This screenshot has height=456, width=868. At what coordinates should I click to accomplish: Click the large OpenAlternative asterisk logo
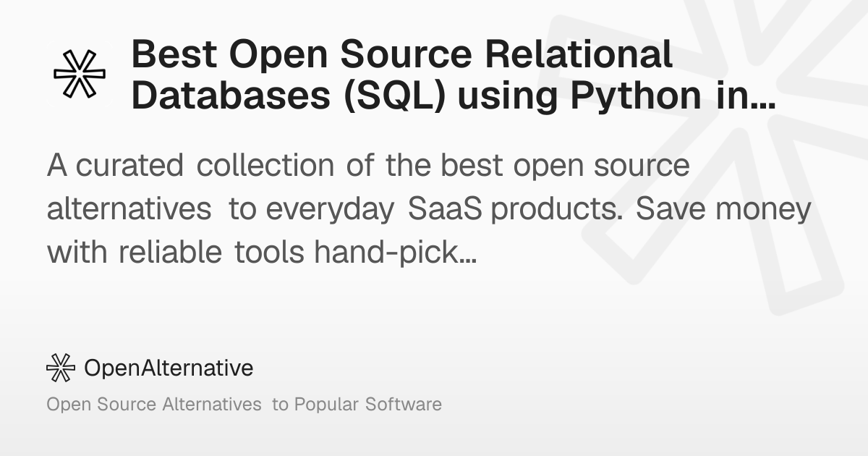(x=80, y=75)
